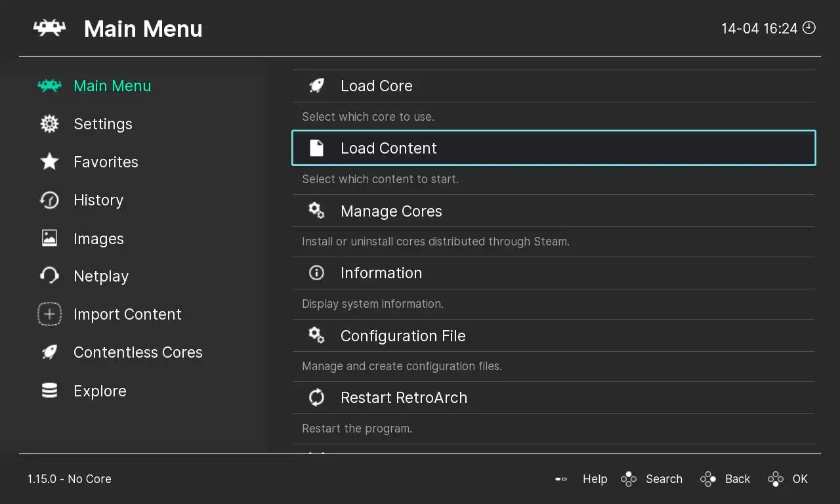Click the RetroArch logo in the header
Viewport: 840px width, 504px height.
point(50,28)
